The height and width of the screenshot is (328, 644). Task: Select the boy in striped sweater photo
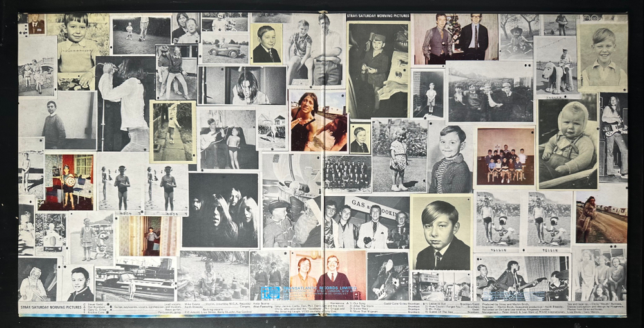[450, 158]
